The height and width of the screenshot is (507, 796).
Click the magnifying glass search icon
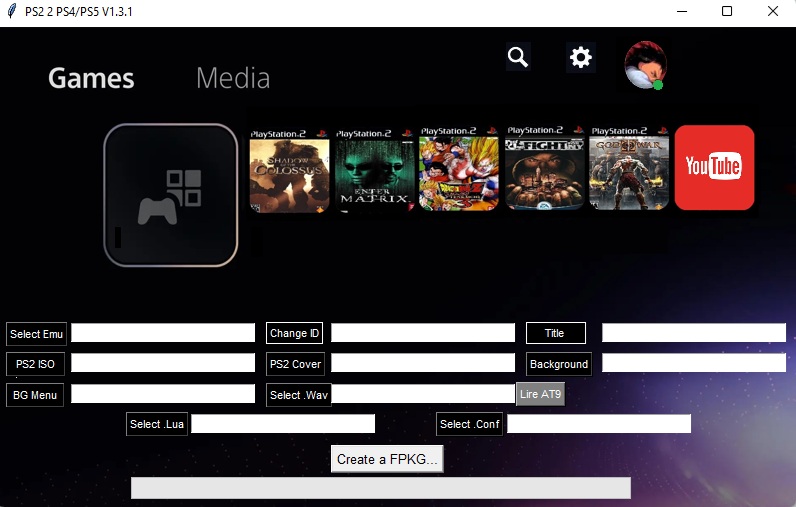[517, 57]
